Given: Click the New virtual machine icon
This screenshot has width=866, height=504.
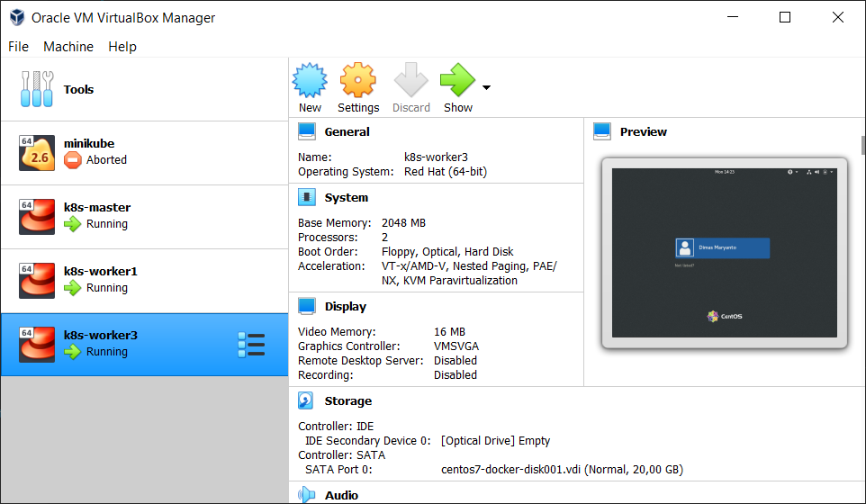Looking at the screenshot, I should [x=310, y=80].
